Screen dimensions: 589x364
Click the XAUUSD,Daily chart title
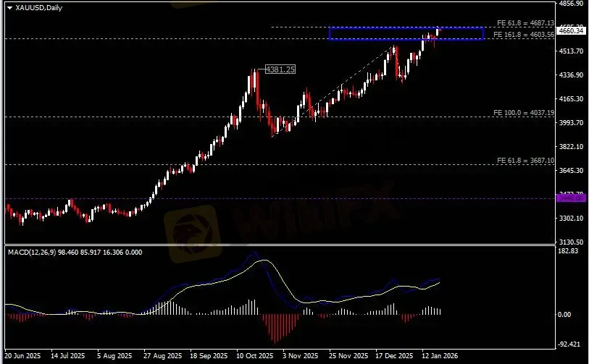38,7
